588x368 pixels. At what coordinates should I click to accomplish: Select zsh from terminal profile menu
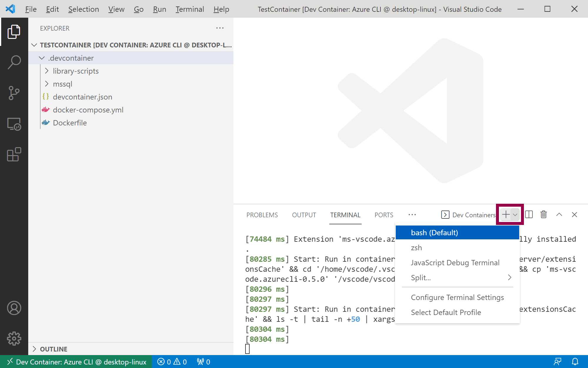pyautogui.click(x=416, y=248)
